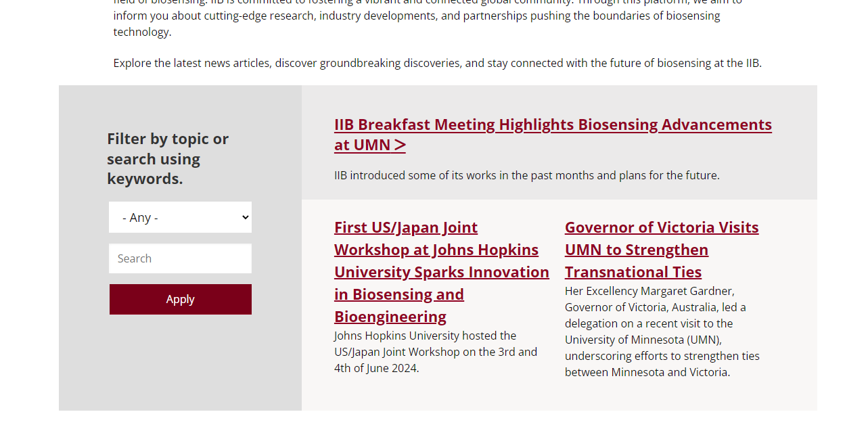Image resolution: width=868 pixels, height=435 pixels.
Task: Click "in Biosensing and" headline line
Action: pos(398,294)
